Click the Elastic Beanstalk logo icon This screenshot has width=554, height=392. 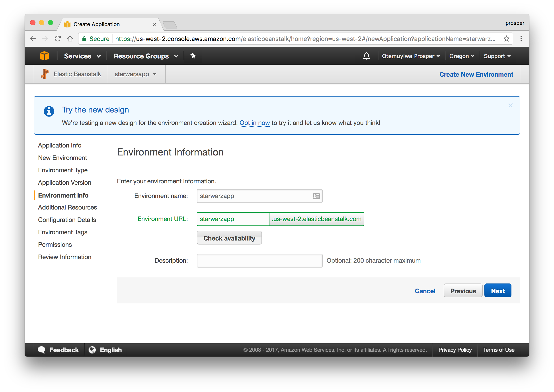point(45,74)
